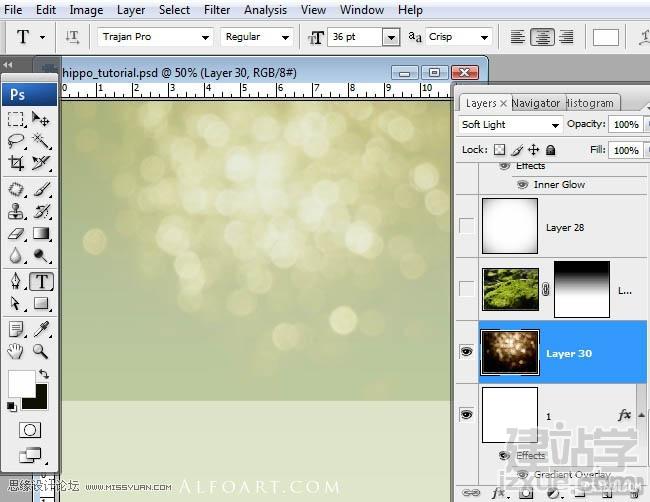Switch to the Histogram tab
650x502 pixels.
(590, 103)
